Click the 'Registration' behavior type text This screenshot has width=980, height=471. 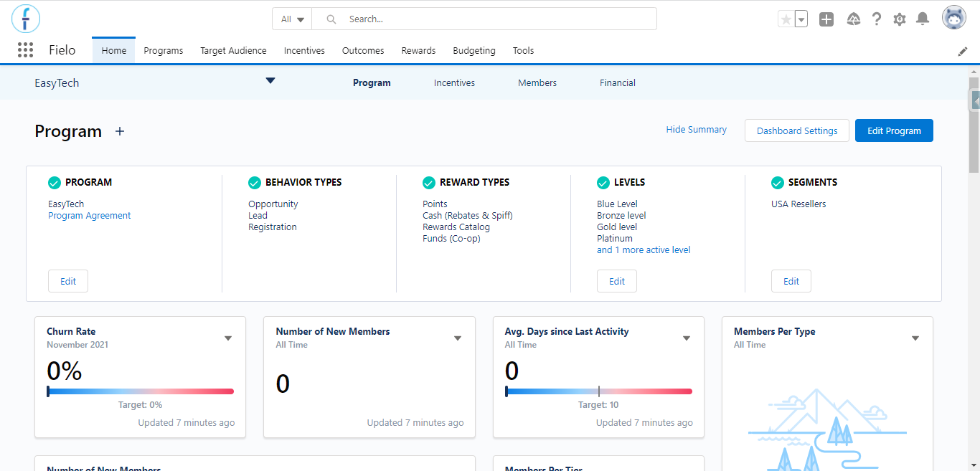[x=273, y=227]
